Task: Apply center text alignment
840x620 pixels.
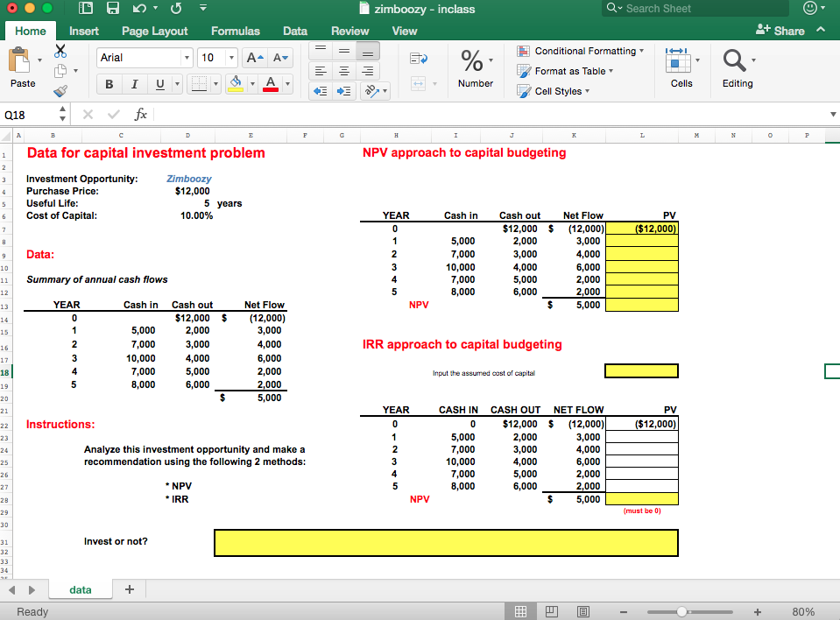Action: [x=344, y=70]
